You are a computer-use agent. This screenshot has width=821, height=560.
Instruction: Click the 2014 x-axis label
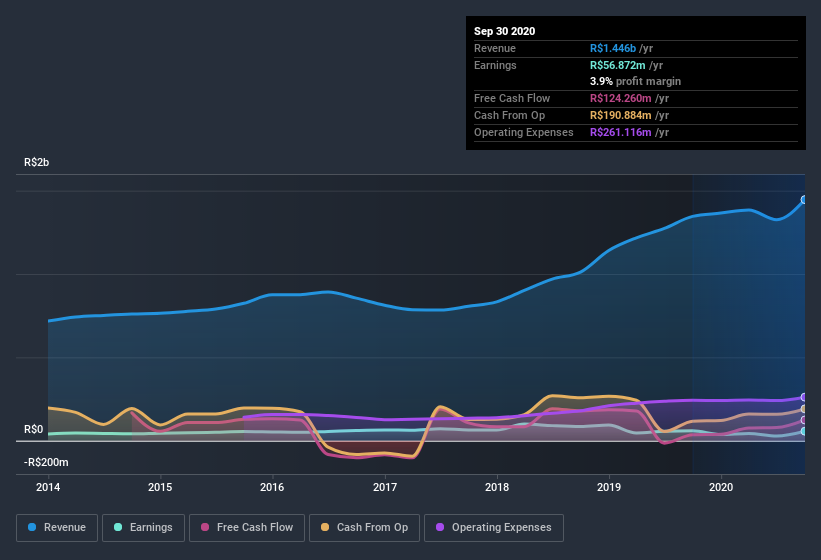coord(48,487)
